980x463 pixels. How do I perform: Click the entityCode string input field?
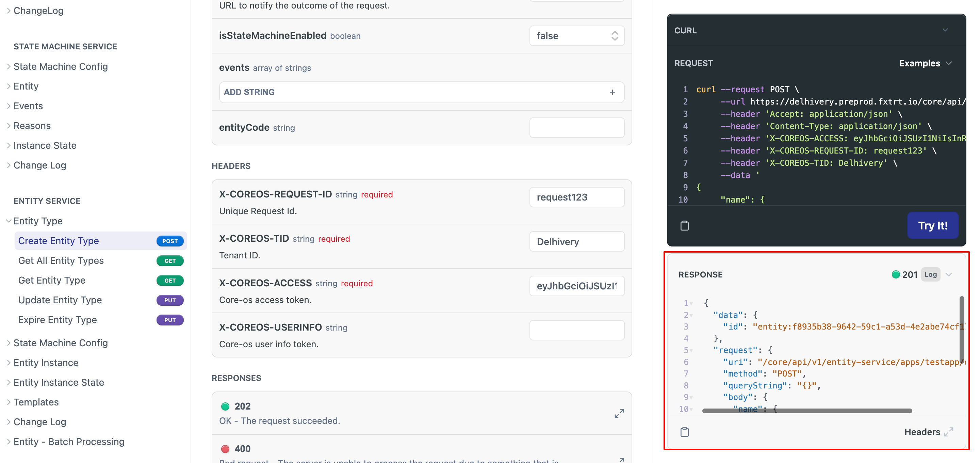pyautogui.click(x=575, y=128)
